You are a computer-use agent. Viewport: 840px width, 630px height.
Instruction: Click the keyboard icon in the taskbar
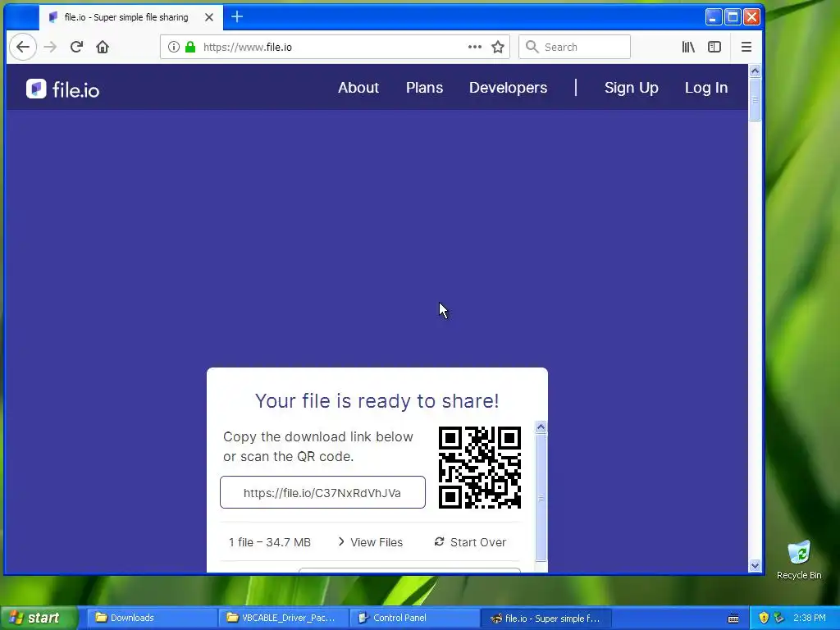pos(733,619)
